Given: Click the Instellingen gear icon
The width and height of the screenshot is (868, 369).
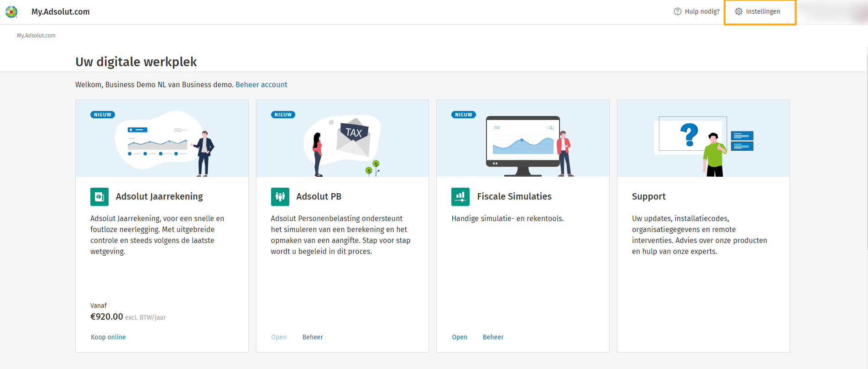Looking at the screenshot, I should click(739, 11).
